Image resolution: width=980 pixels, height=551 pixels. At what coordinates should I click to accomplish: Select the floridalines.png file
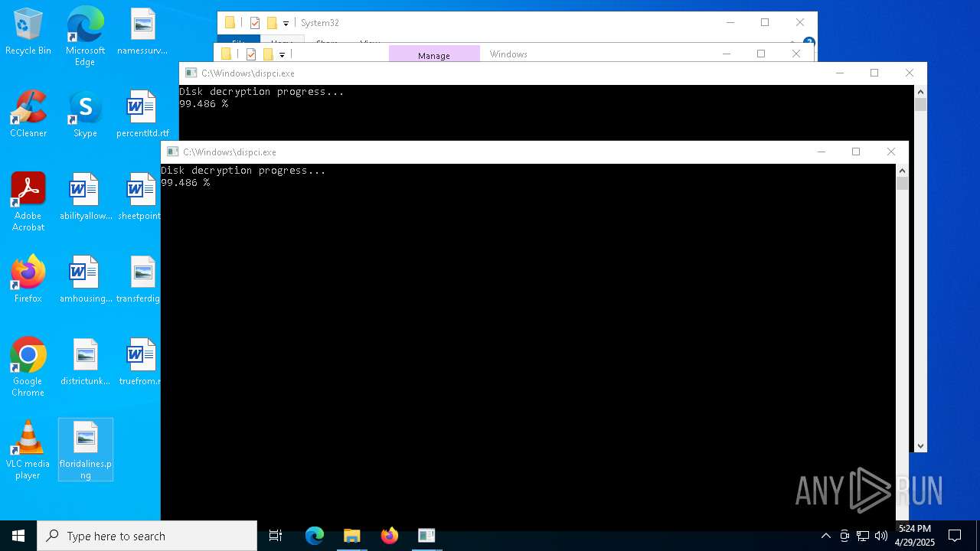(85, 450)
